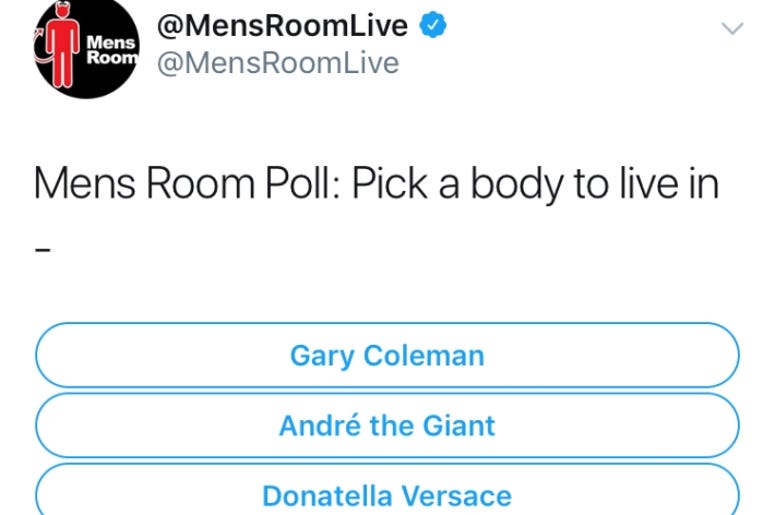
Task: Click "Pick a body to live in" text
Action: (535, 185)
